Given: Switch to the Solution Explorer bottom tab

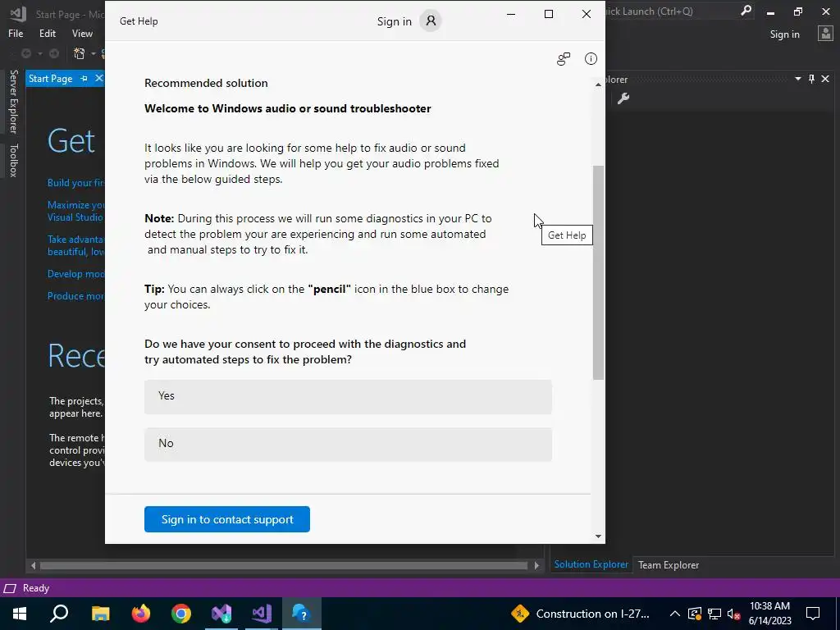Looking at the screenshot, I should click(591, 564).
